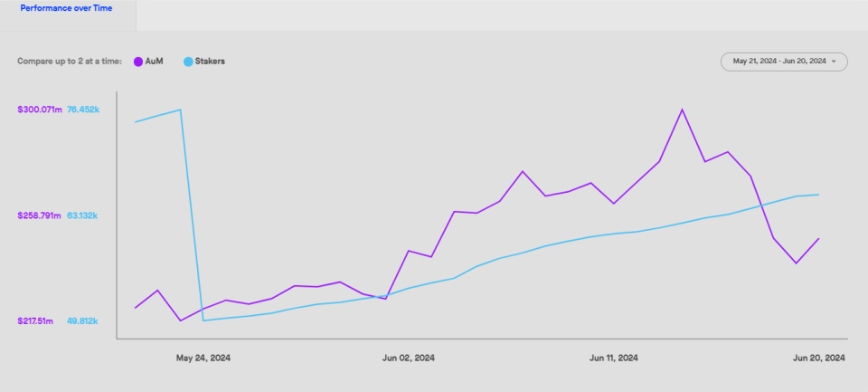This screenshot has width=868, height=392.
Task: Click the 63.132k Stakers axis value
Action: coord(82,215)
